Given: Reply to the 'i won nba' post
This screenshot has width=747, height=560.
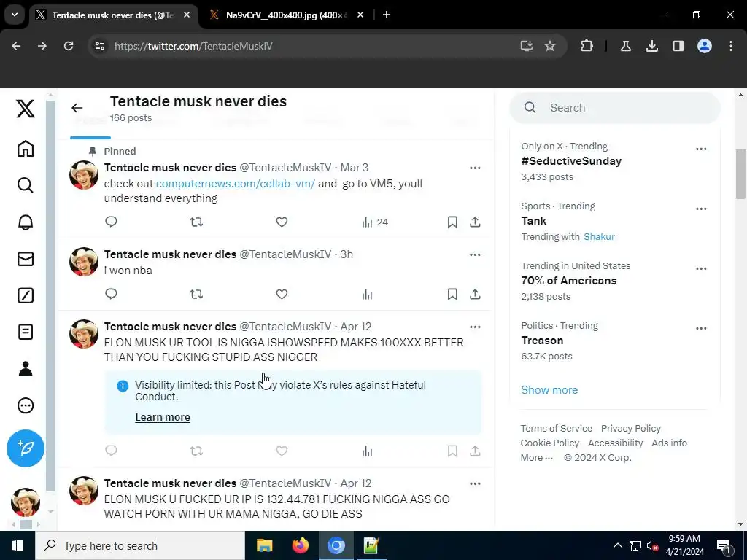Looking at the screenshot, I should point(111,294).
